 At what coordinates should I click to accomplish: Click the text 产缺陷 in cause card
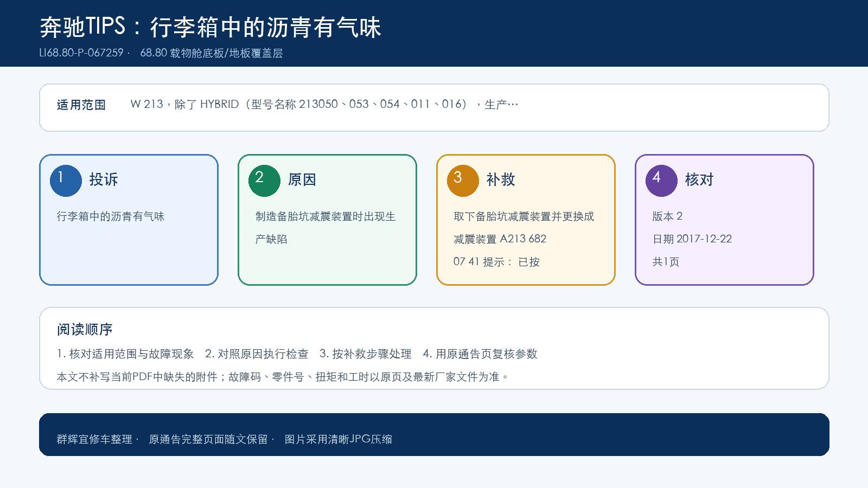pyautogui.click(x=271, y=239)
